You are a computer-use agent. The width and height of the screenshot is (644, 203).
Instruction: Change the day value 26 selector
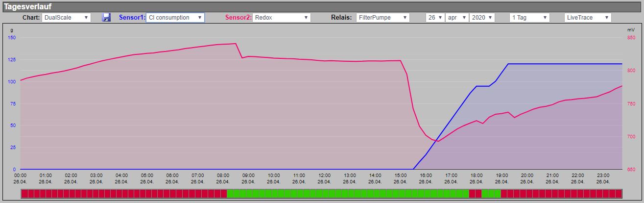435,17
